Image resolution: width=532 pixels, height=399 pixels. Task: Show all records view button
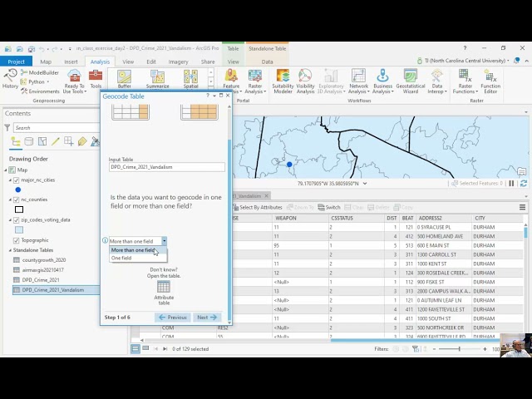[135, 348]
